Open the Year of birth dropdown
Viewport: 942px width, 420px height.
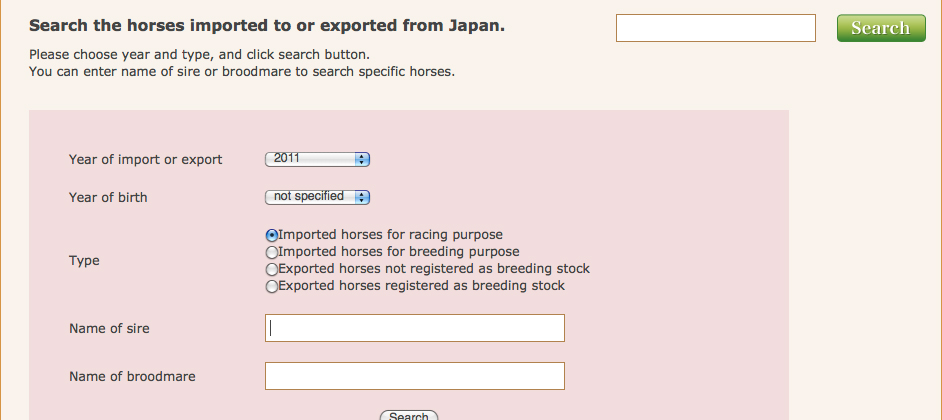coord(317,197)
